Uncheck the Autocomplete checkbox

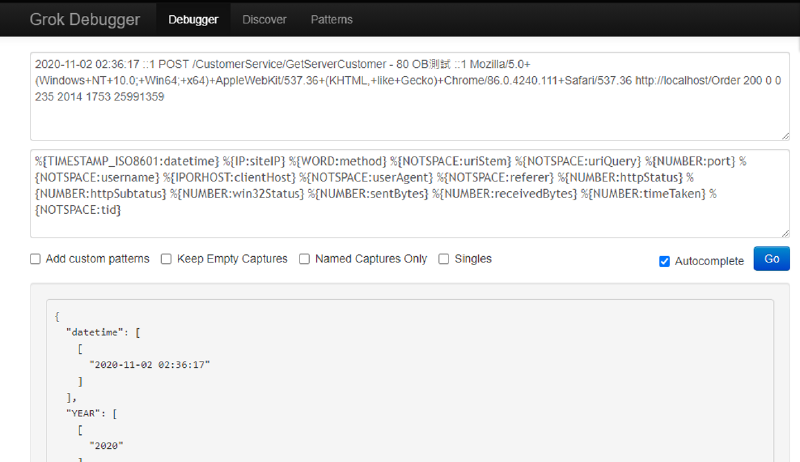665,261
